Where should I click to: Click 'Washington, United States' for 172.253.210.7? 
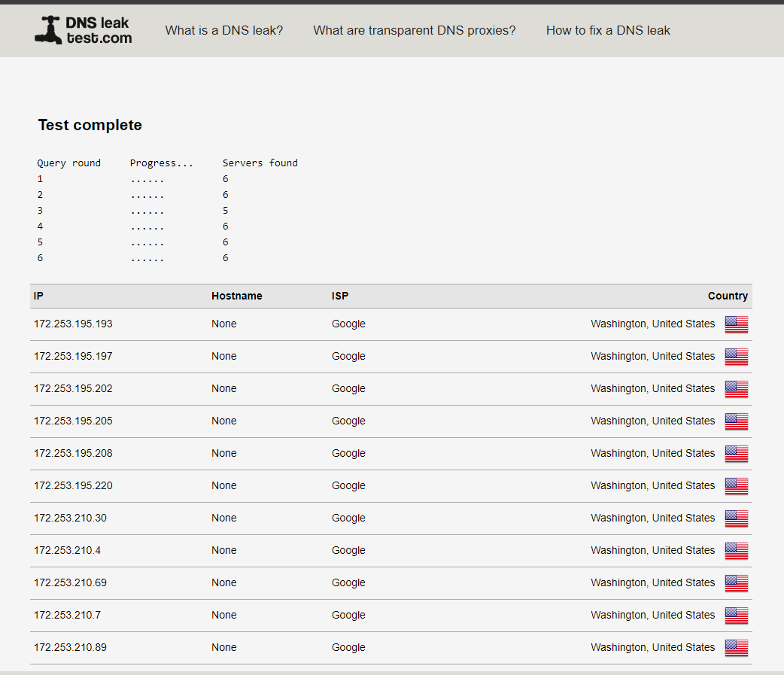652,615
